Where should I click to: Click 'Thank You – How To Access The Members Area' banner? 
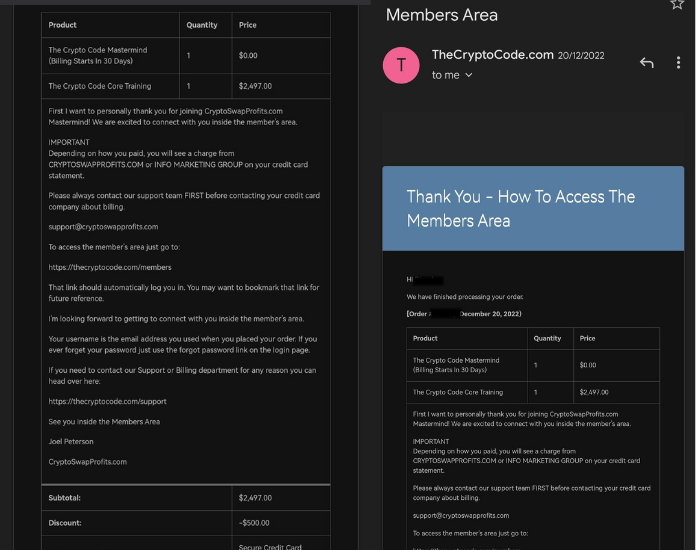(x=533, y=208)
